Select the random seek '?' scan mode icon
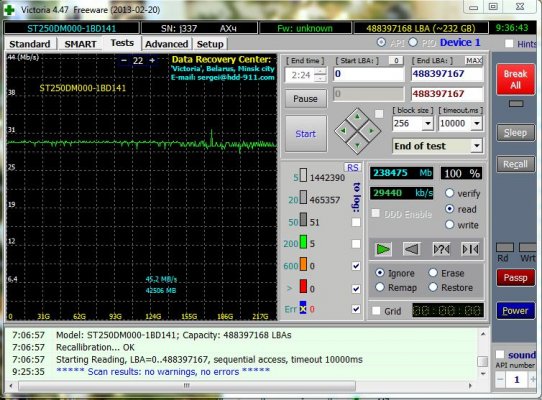 pyautogui.click(x=441, y=249)
